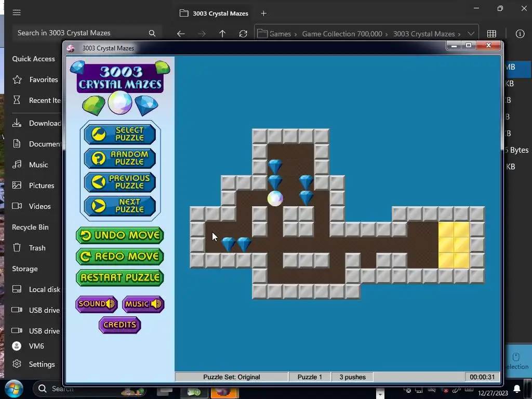Go to the Previous Puzzle
532x399 pixels.
120,182
